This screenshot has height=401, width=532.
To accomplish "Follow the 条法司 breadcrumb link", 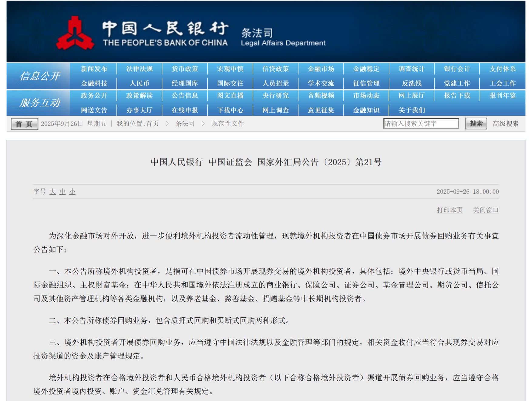I will (x=185, y=124).
